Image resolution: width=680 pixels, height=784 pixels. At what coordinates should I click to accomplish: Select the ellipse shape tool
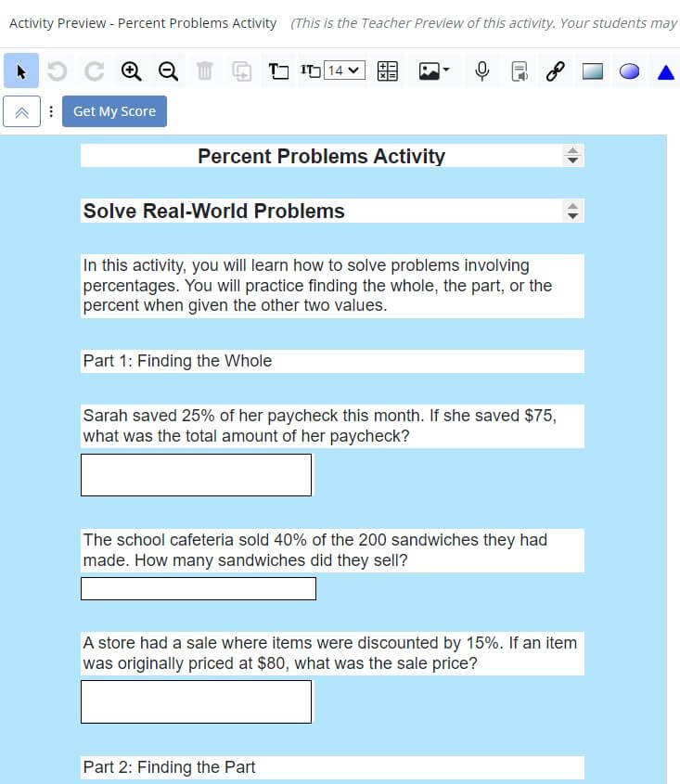630,71
